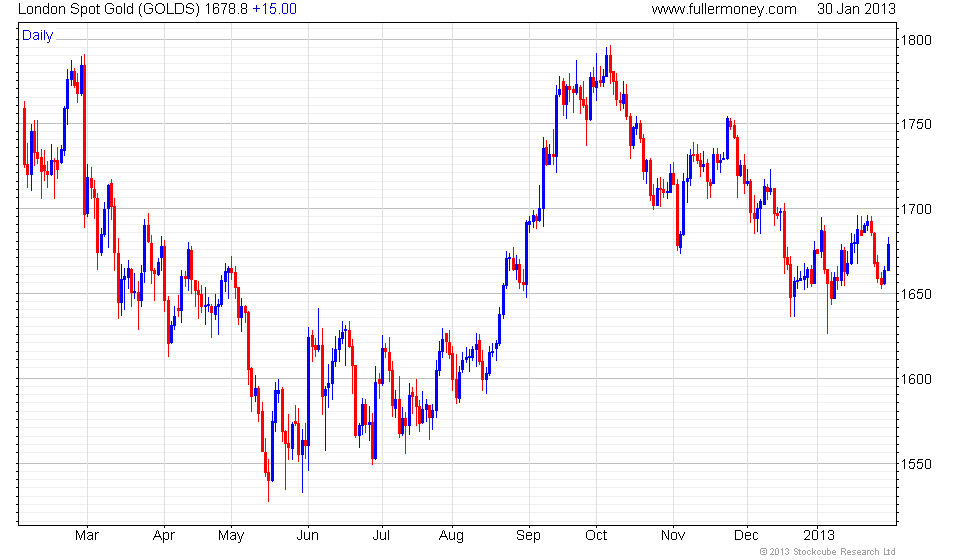
Task: Click the Oct month axis label
Action: pyautogui.click(x=596, y=536)
